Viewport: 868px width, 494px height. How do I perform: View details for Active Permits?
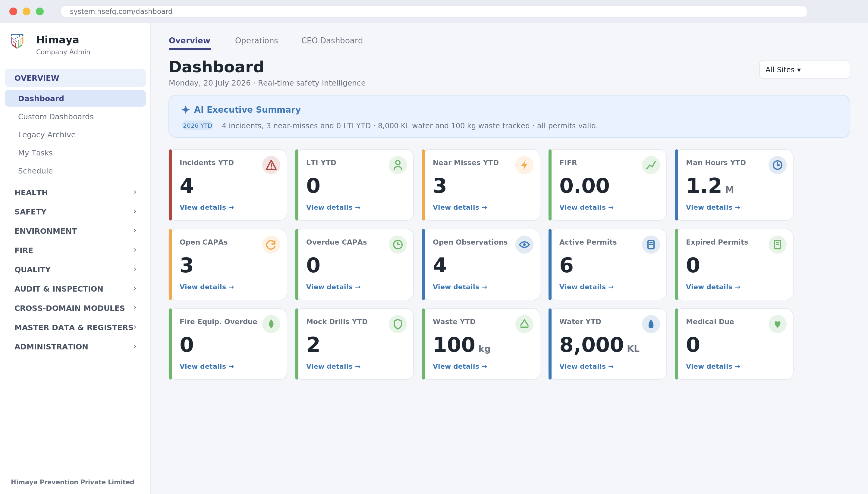(x=586, y=287)
